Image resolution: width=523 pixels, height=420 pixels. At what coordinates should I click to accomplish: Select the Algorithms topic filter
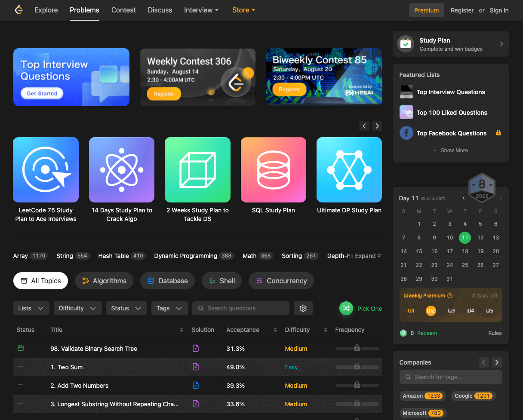tap(104, 281)
